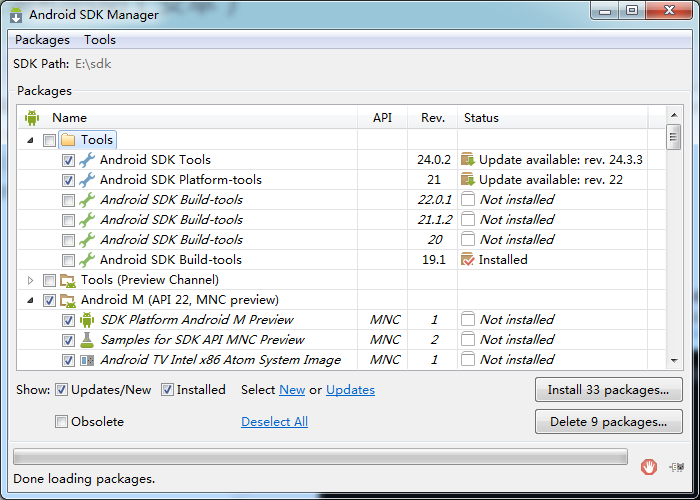
Task: Click the update status icon for rev. 24.3.3
Action: click(467, 159)
